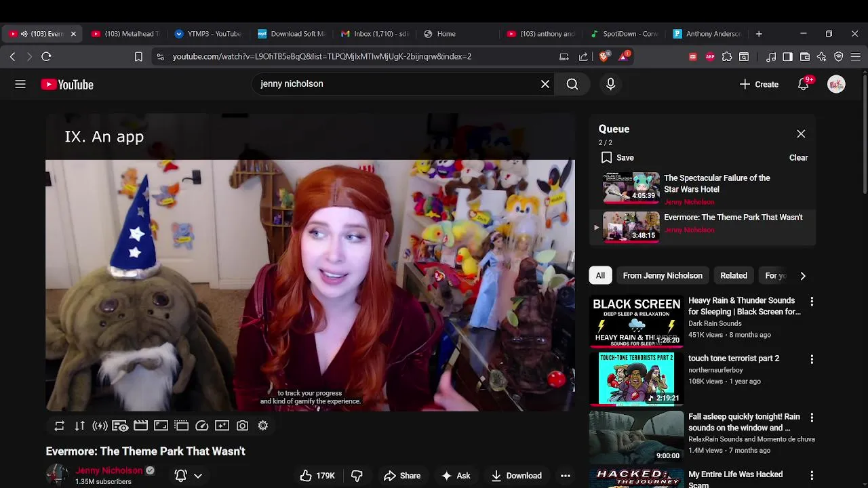The image size is (868, 488).
Task: Go to the YouTube home logo
Action: point(67,84)
